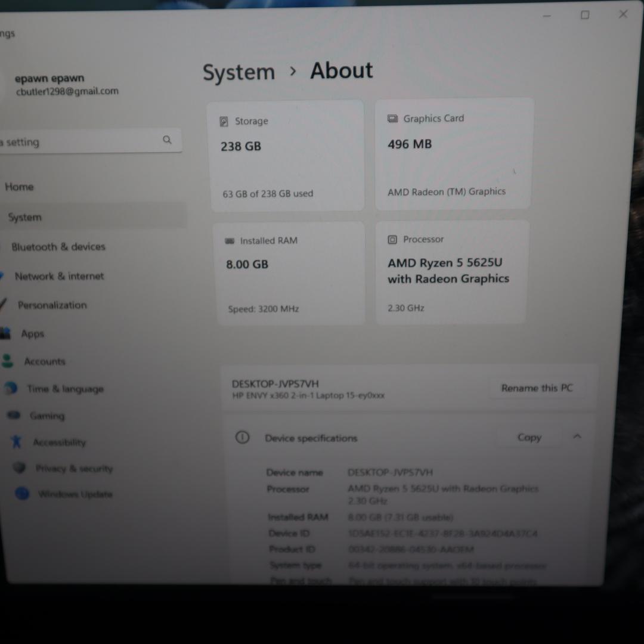644x644 pixels.
Task: Click the System breadcrumb link
Action: (x=239, y=72)
